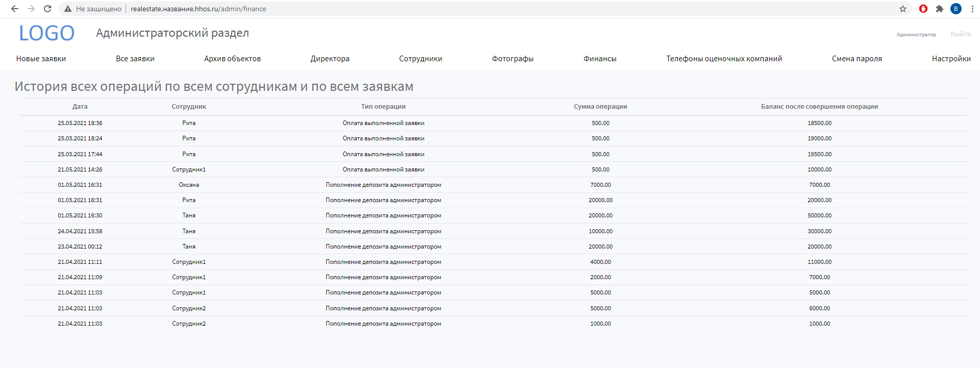This screenshot has height=368, width=980.
Task: Click the 10000.00 operation sum for Таня
Action: point(601,231)
